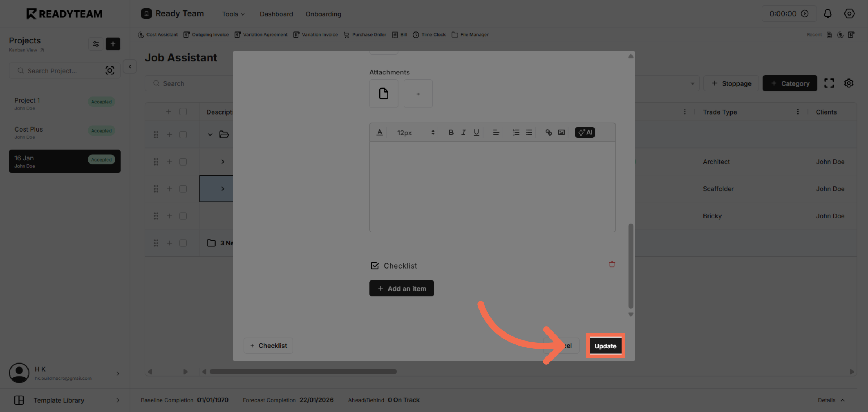Collapse the expanded folder row chevron
This screenshot has height=412, width=868.
coord(210,134)
